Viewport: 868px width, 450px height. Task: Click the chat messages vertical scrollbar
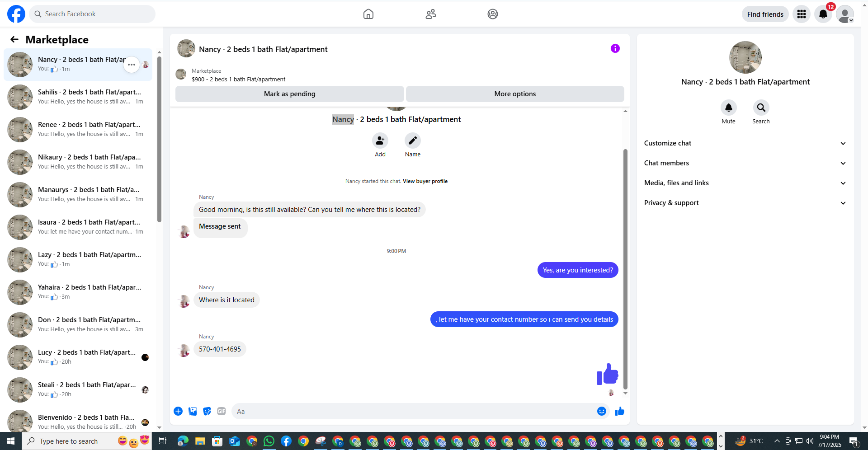(625, 268)
